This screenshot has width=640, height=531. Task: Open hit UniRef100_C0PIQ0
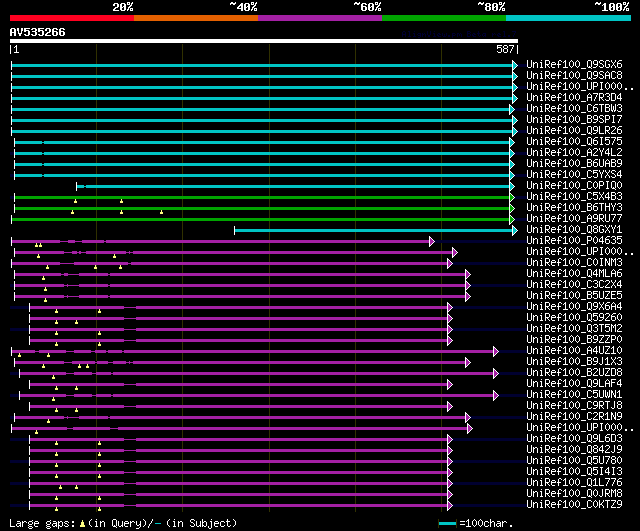[x=574, y=186]
